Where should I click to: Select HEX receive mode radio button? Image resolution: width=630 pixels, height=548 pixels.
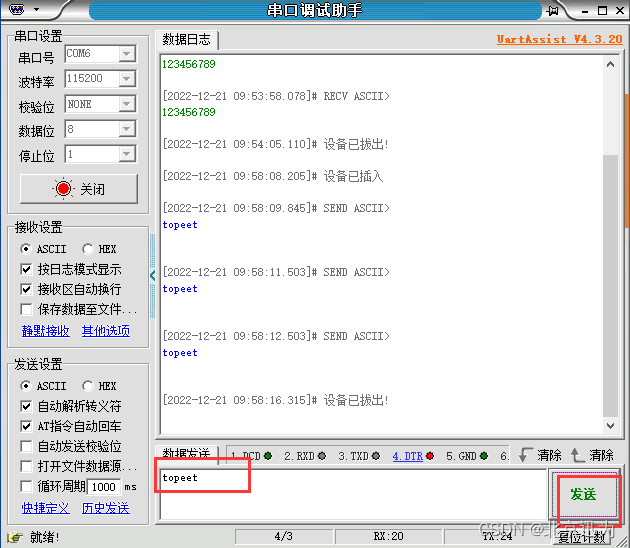coord(87,249)
